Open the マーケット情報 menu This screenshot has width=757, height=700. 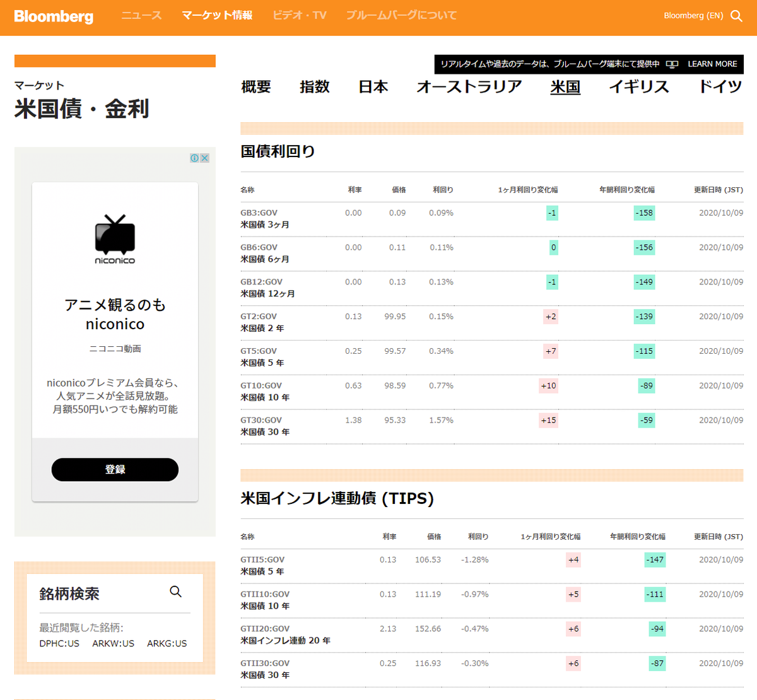coord(217,15)
